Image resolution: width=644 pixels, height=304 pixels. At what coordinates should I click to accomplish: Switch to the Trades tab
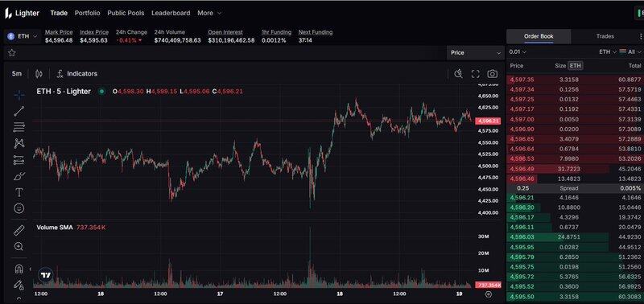point(605,36)
